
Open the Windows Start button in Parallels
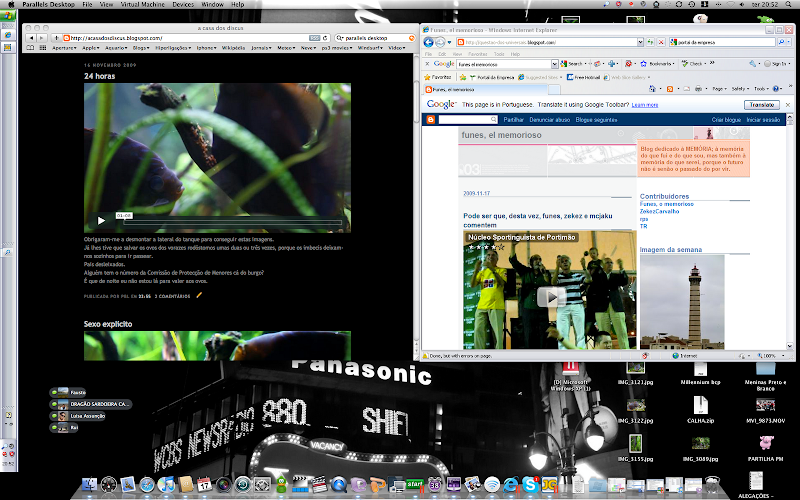tap(8, 15)
